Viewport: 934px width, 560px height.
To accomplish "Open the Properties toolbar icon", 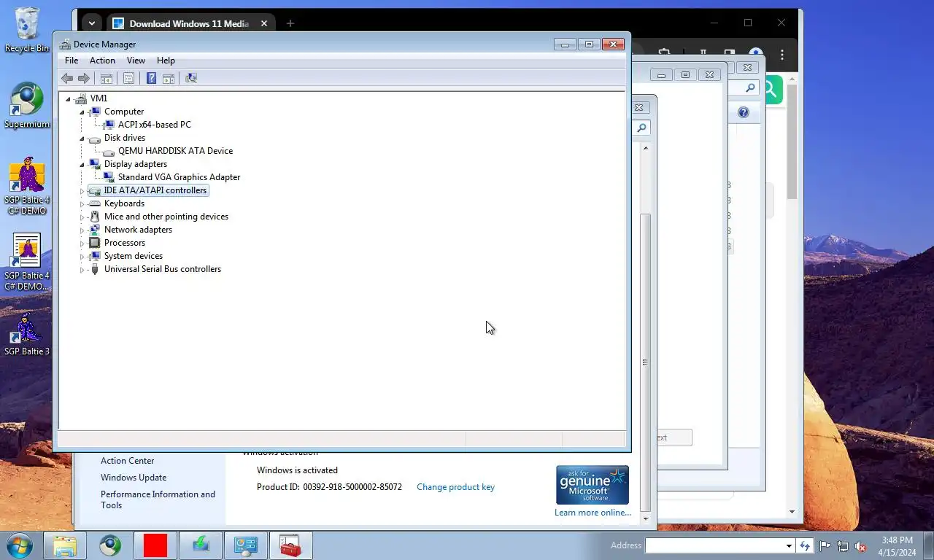I will [128, 78].
